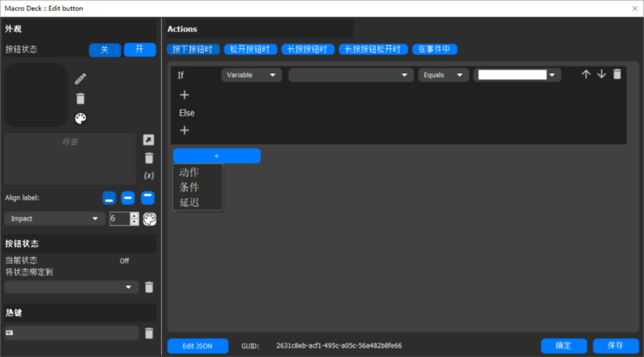Screen dimensions: 644x357
Task: Click the GUID value text
Action: pyautogui.click(x=339, y=346)
